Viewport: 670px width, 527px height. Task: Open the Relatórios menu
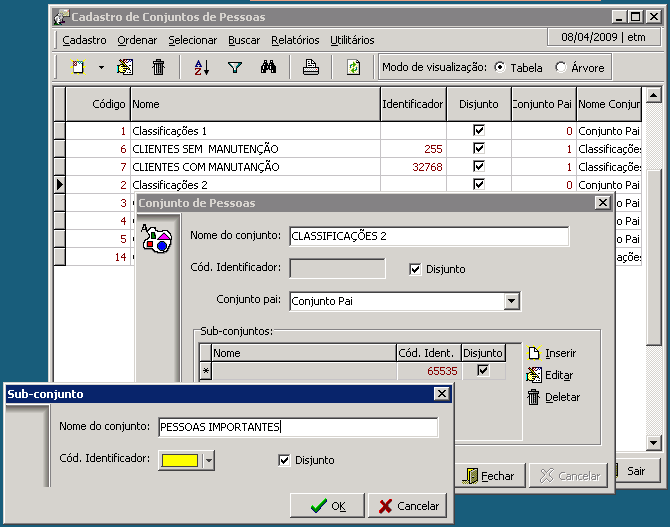295,40
